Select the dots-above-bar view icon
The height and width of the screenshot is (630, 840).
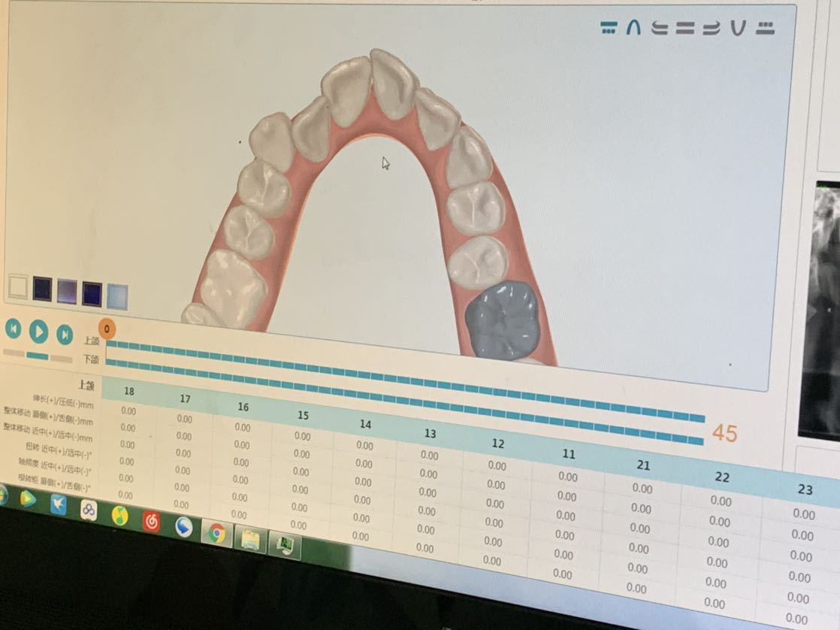(765, 29)
